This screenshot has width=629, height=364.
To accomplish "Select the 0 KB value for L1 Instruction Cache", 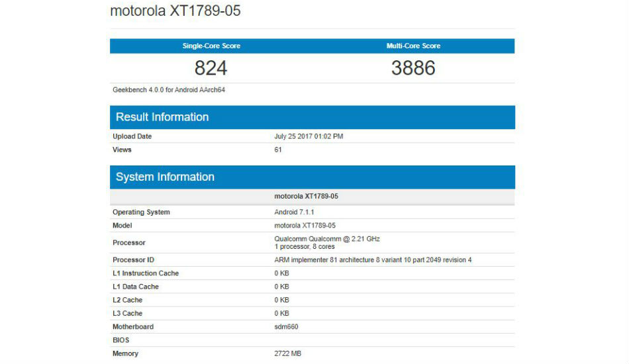I will pyautogui.click(x=281, y=273).
